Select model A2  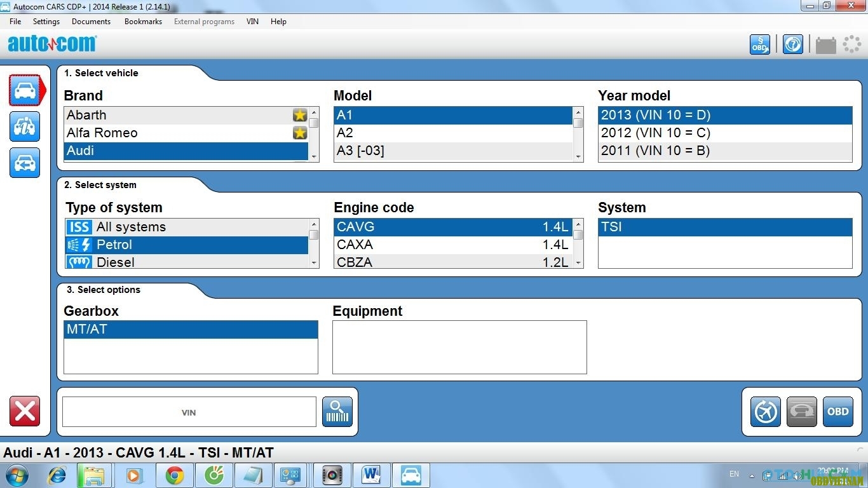(x=453, y=133)
